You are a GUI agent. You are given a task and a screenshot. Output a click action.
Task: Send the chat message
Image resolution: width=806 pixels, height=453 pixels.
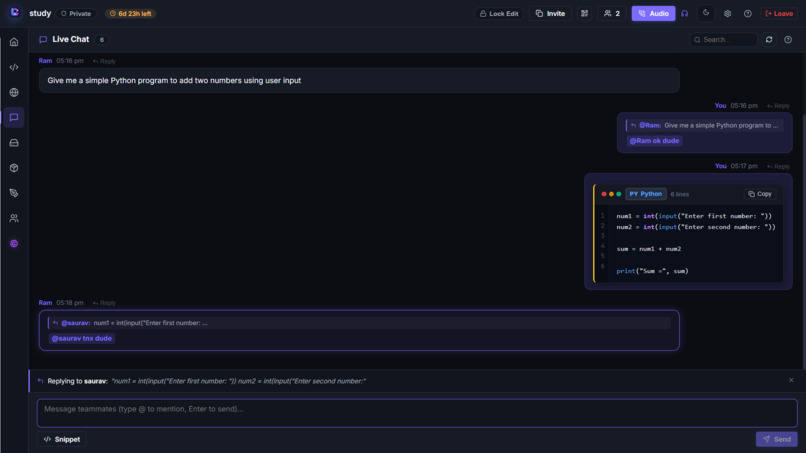click(x=776, y=439)
